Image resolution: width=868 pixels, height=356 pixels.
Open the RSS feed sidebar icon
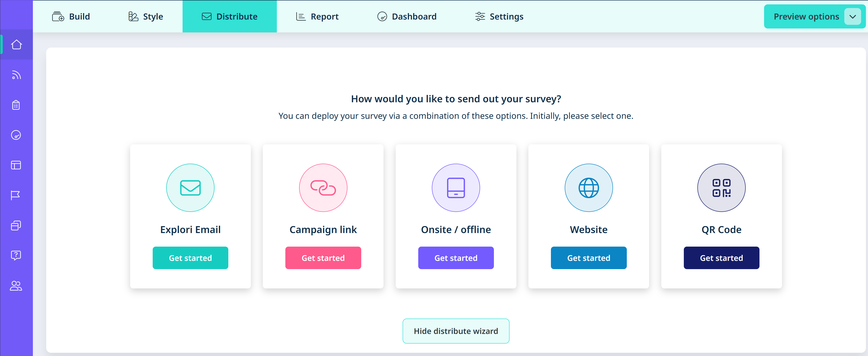coord(16,75)
